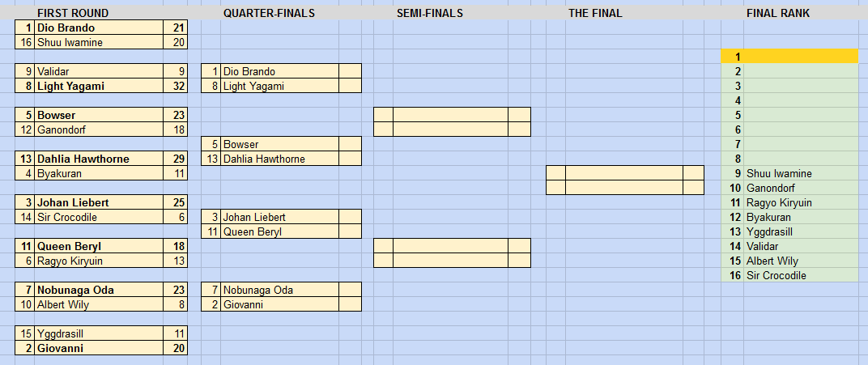The image size is (868, 365).
Task: Click the empty score box beside Bowser in quarter-finals
Action: 350,144
